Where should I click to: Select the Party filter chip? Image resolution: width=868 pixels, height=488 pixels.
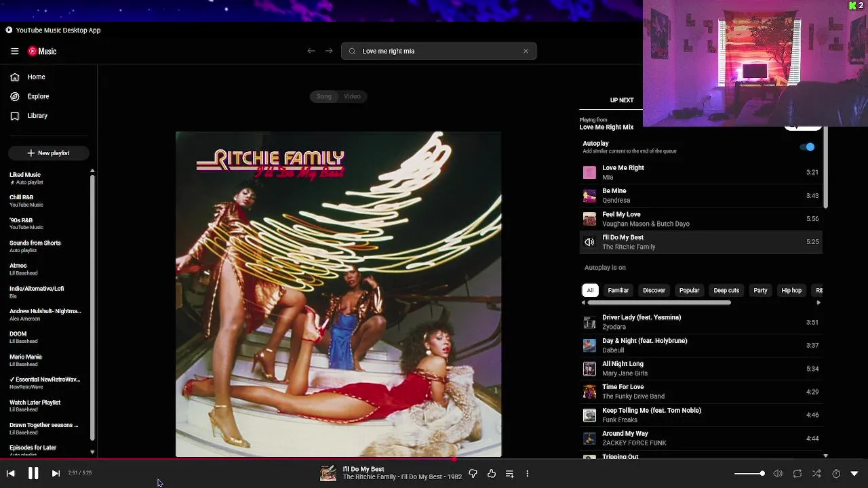point(760,290)
